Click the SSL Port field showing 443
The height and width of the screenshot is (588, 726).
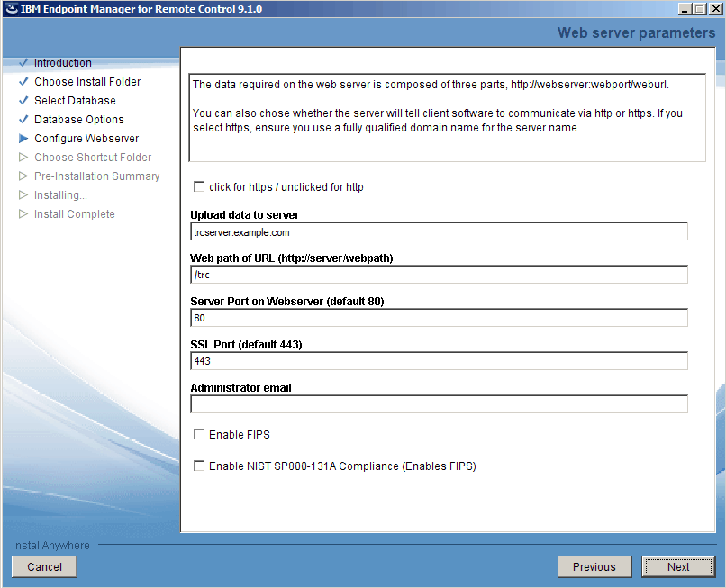[439, 360]
